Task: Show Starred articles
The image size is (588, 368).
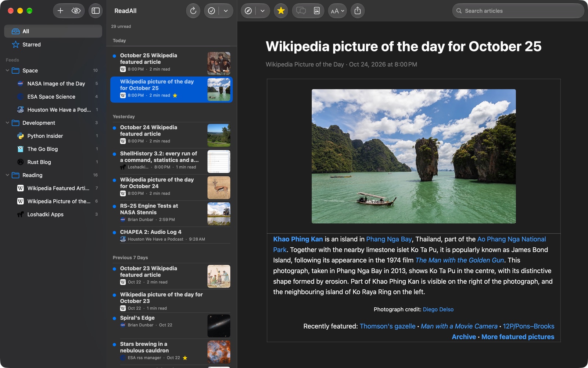Action: coord(53,45)
